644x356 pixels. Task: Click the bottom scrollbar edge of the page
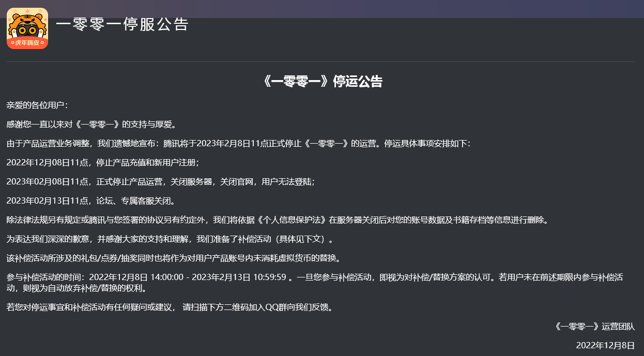[x=322, y=354]
